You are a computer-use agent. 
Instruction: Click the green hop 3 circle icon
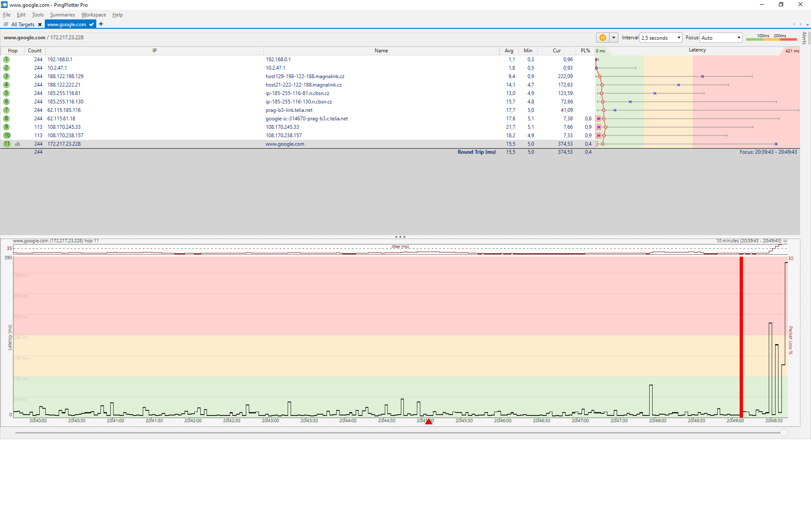point(6,76)
